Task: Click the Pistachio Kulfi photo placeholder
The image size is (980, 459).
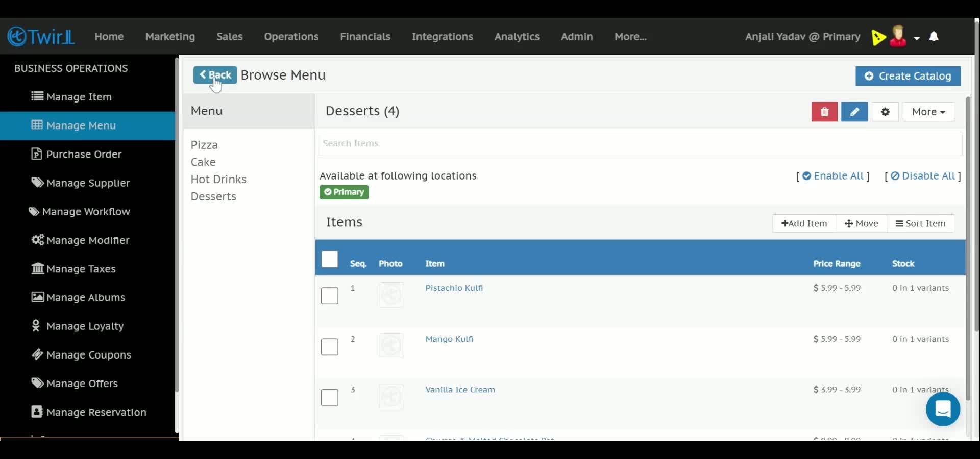Action: click(x=391, y=295)
